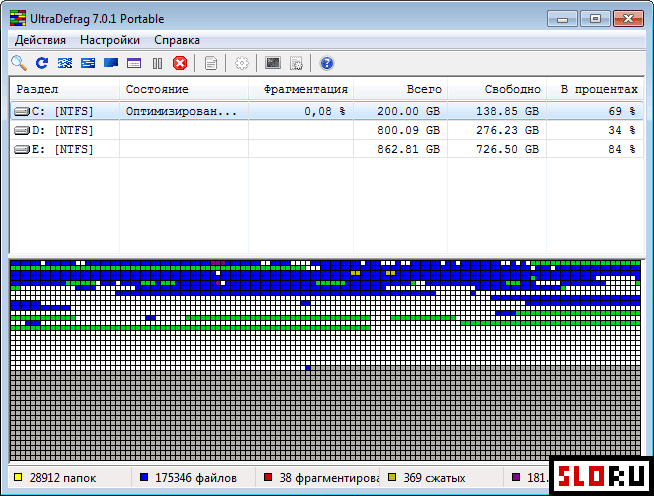654x496 pixels.
Task: Click the 34 % free percentage cell
Action: coord(622,130)
